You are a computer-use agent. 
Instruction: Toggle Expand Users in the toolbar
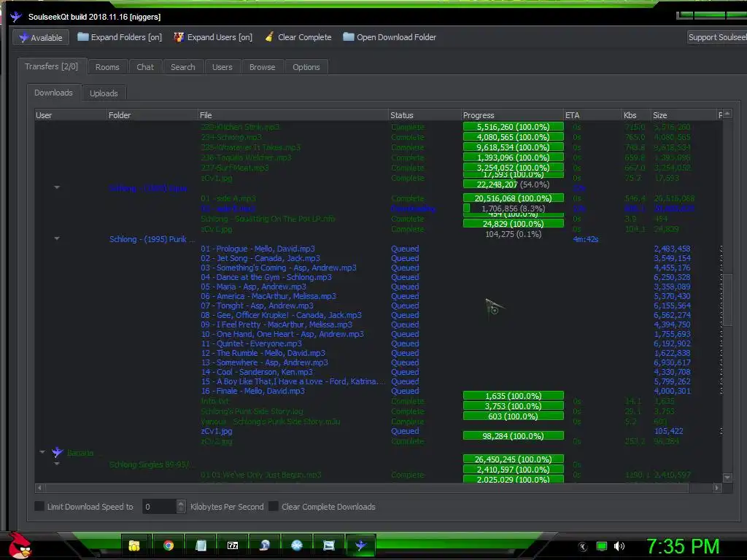click(x=213, y=37)
